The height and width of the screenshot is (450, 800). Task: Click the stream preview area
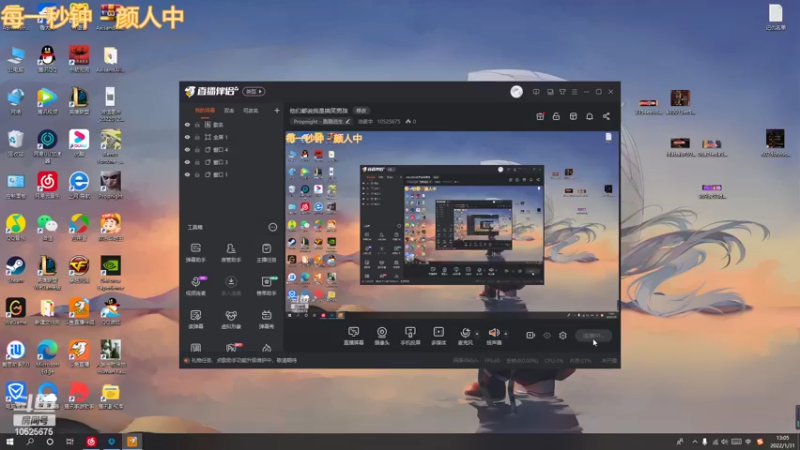point(452,226)
